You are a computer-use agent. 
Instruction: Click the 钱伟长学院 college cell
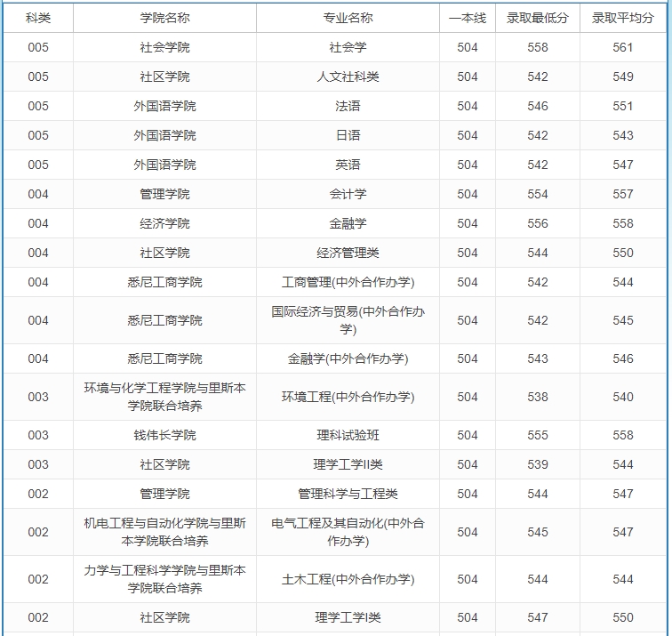[x=164, y=435]
